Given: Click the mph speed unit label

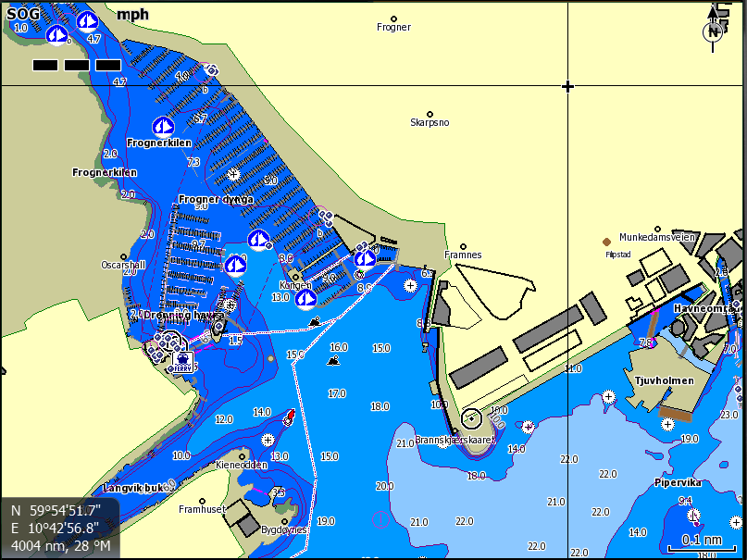Looking at the screenshot, I should [132, 16].
